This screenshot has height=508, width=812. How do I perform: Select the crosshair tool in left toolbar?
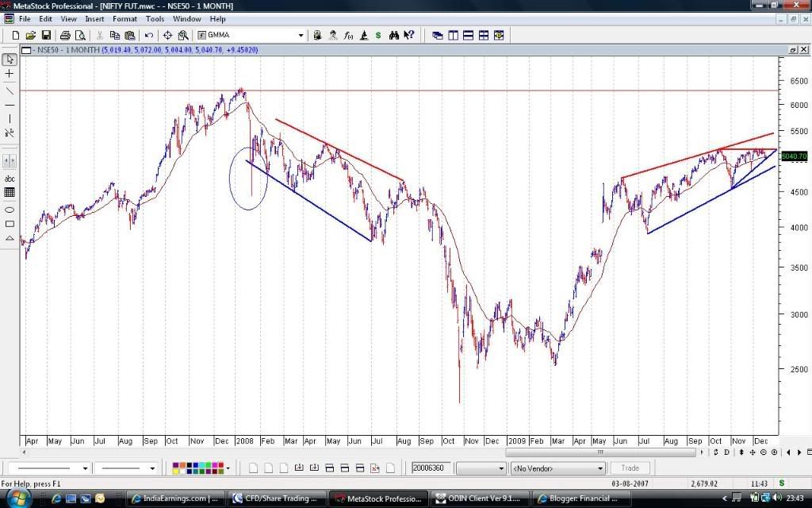[10, 74]
